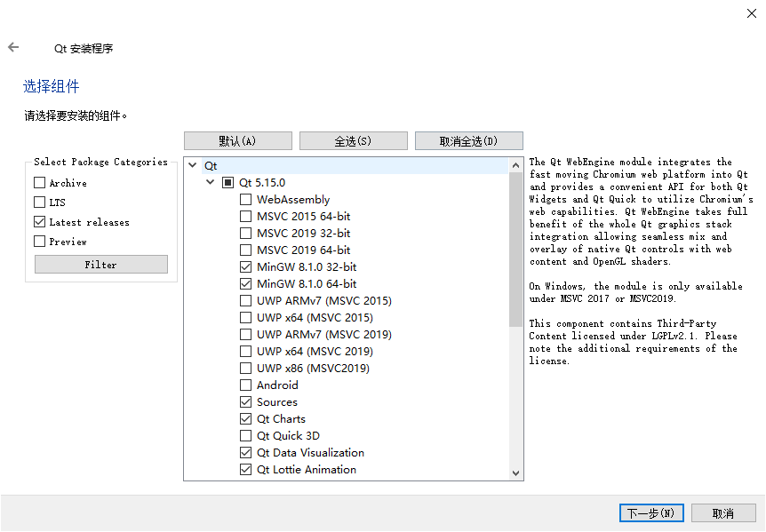766x532 pixels.
Task: Uncheck MinGW 8.1.0 32-bit component
Action: [246, 267]
